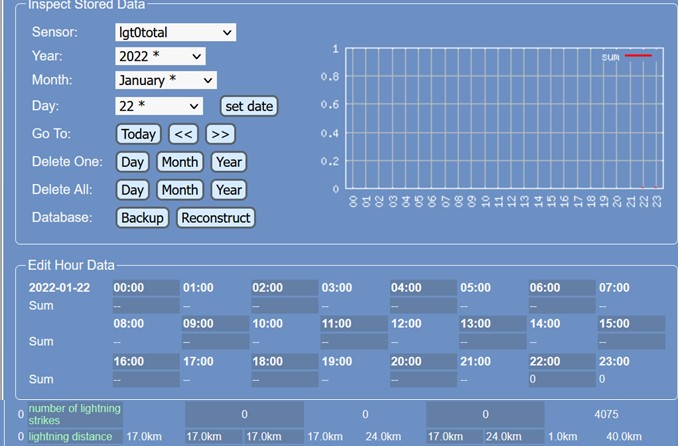Click Month in the Delete One row
The height and width of the screenshot is (446, 678).
click(180, 162)
